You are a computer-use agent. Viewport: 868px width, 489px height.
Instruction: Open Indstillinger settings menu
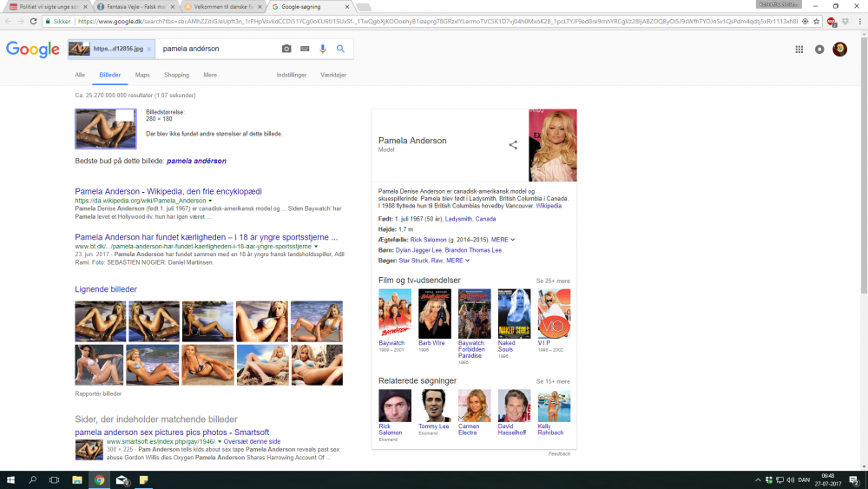[x=291, y=76]
